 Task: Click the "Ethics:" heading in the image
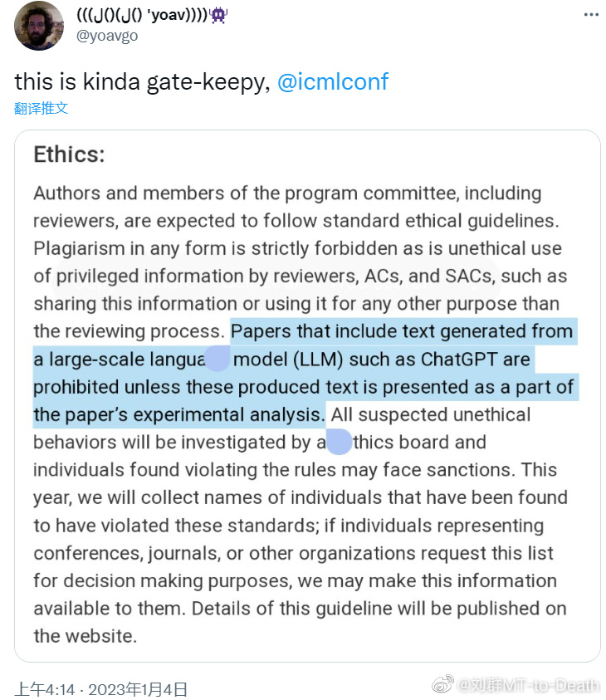[70, 154]
